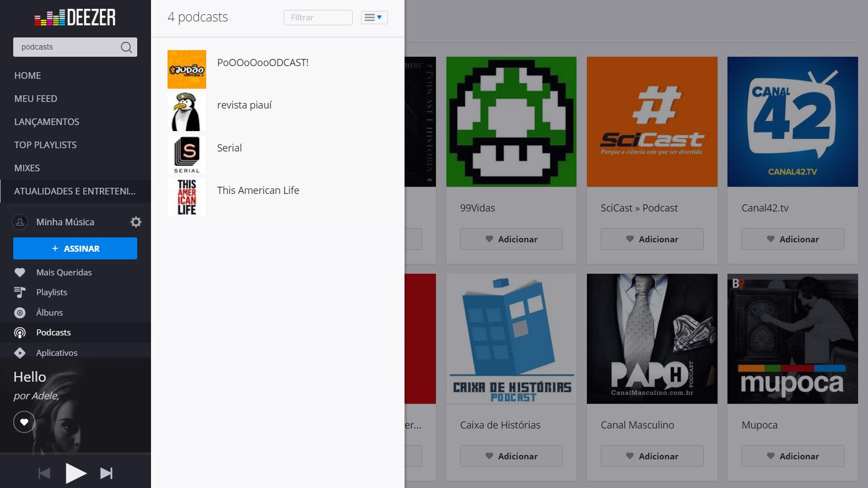
Task: Click the Aplicativos diamond icon
Action: click(20, 353)
